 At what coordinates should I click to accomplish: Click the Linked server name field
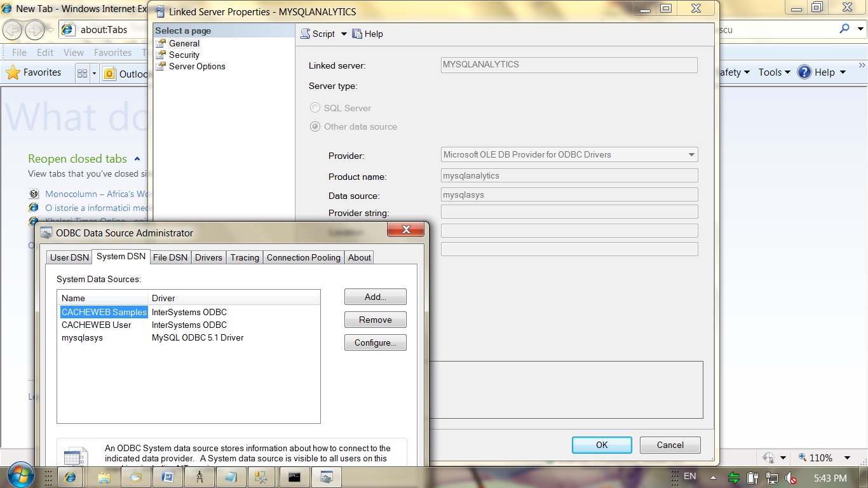coord(569,65)
